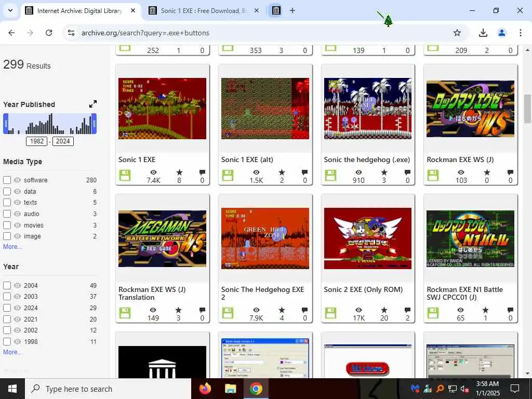This screenshot has width=532, height=399.
Task: Open Chrome's three-dot menu
Action: 520,33
